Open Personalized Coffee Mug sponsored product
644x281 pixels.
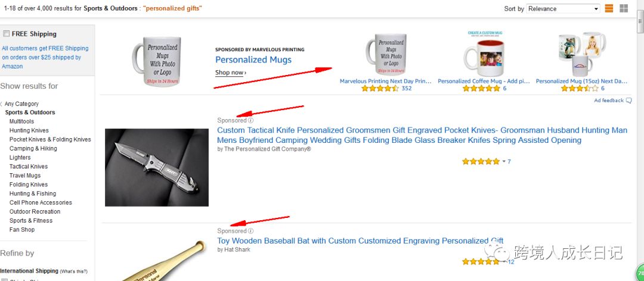tap(484, 81)
